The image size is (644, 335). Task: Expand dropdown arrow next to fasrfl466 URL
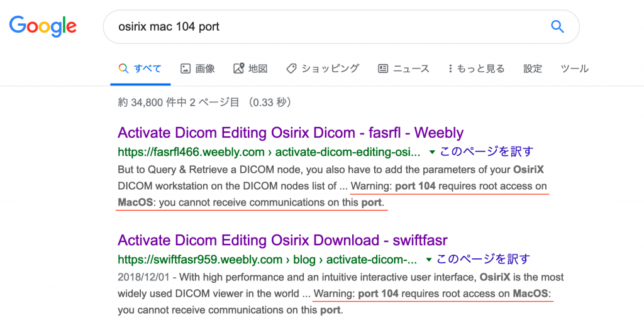432,152
